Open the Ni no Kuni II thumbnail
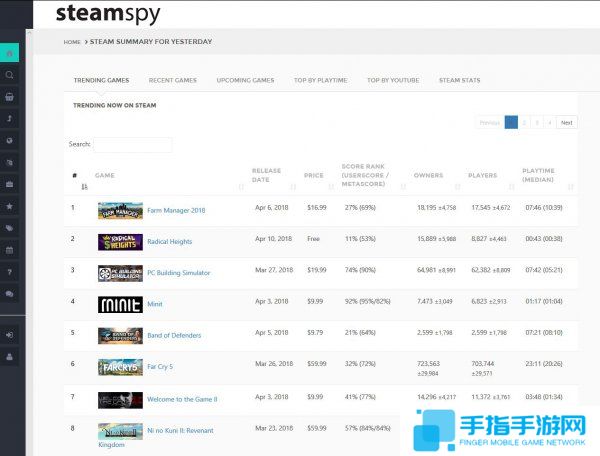The height and width of the screenshot is (456, 600). pos(120,432)
